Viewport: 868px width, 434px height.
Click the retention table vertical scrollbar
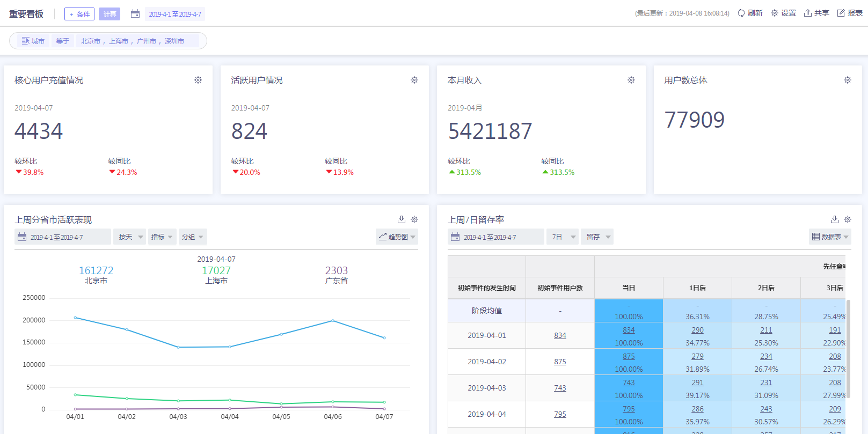848,349
